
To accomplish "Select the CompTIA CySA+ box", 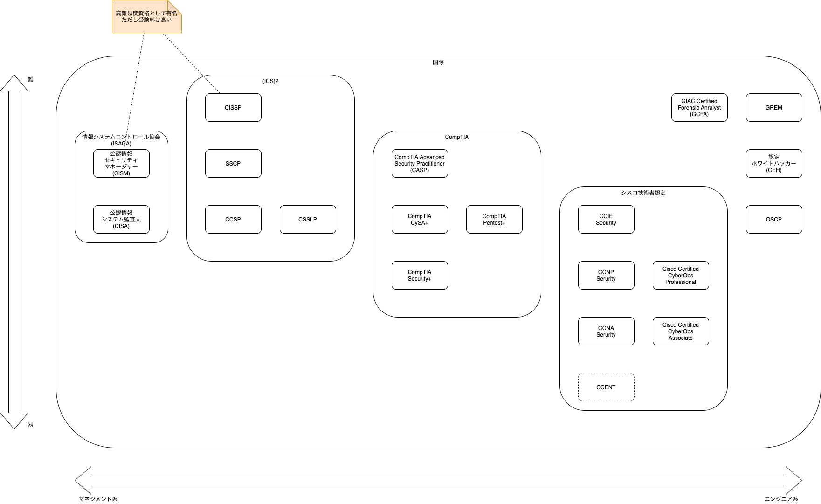I will pyautogui.click(x=420, y=220).
